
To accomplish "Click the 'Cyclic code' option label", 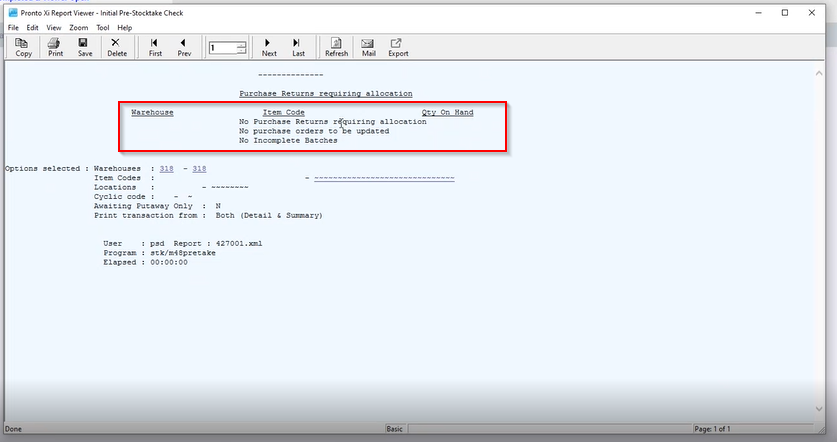I will [120, 196].
